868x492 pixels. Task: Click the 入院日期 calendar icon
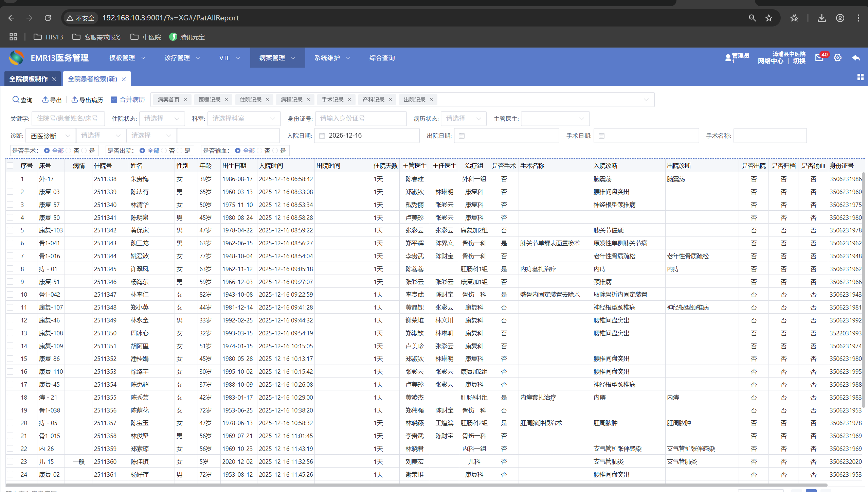[x=322, y=136]
